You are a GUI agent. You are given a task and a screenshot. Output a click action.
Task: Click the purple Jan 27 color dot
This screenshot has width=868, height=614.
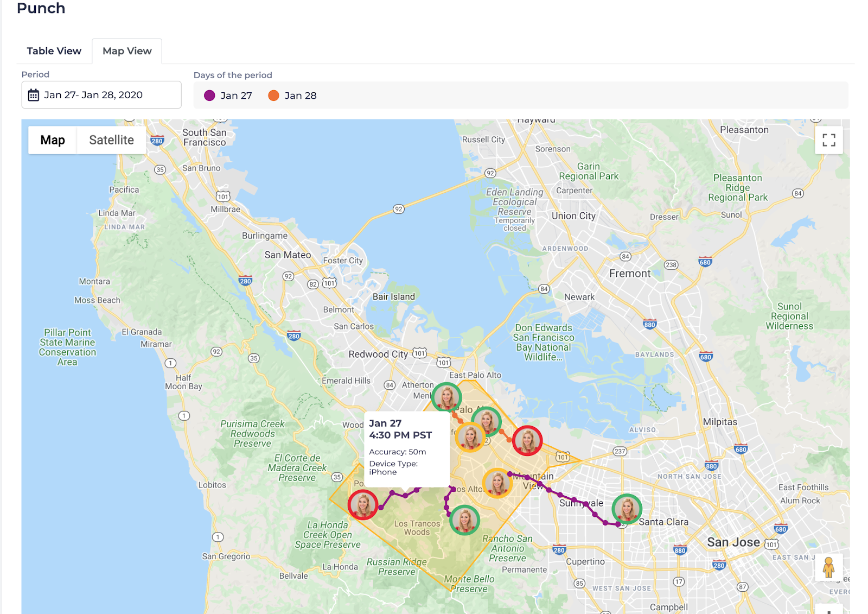[x=209, y=96]
